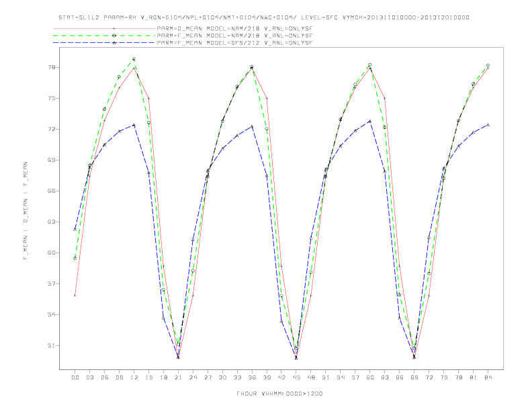This screenshot has width=532, height=411.
Task: Click the x-axis tick label 75
Action: pyautogui.click(x=444, y=377)
